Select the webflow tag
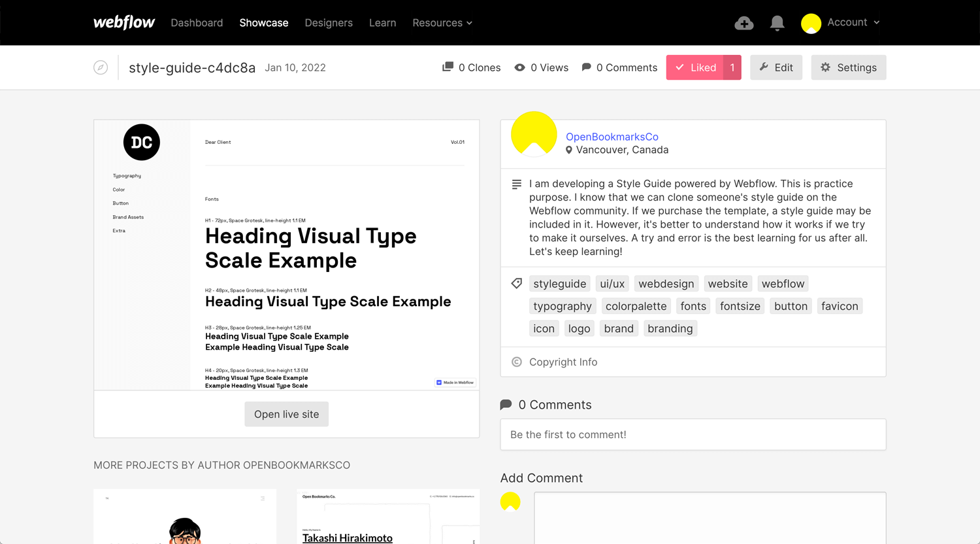Viewport: 980px width, 544px height. [783, 284]
